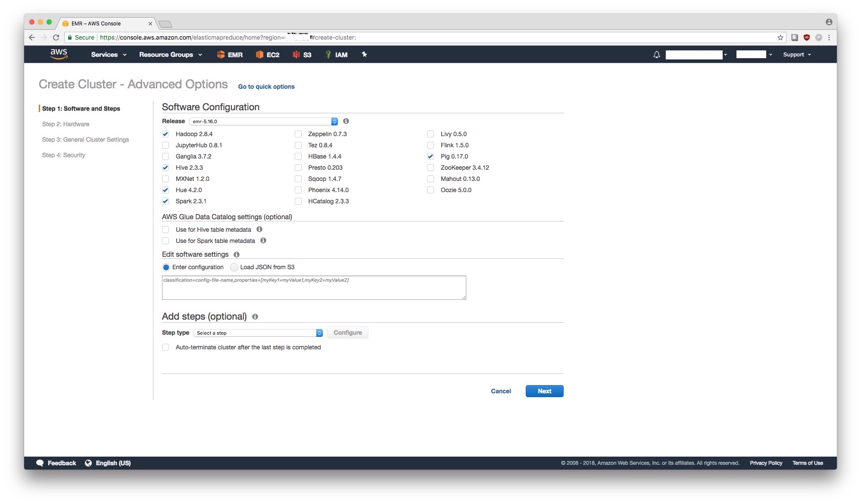Click inside the configuration JSON text area
This screenshot has height=504, width=861.
click(314, 287)
